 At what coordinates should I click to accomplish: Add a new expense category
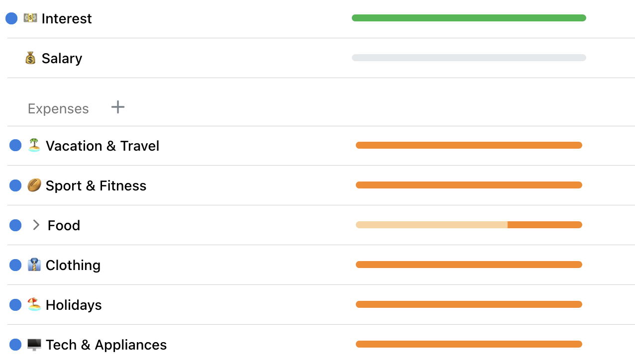coord(118,106)
